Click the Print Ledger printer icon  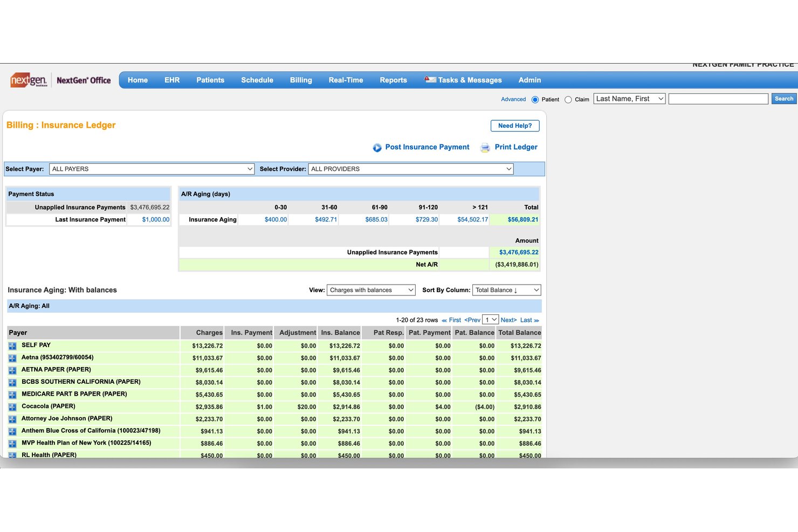[x=485, y=148]
